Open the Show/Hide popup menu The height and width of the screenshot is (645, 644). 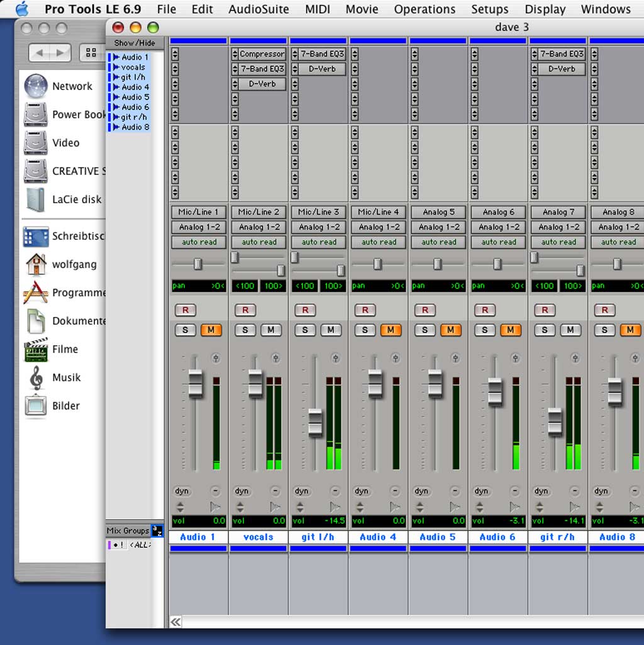pyautogui.click(x=135, y=43)
